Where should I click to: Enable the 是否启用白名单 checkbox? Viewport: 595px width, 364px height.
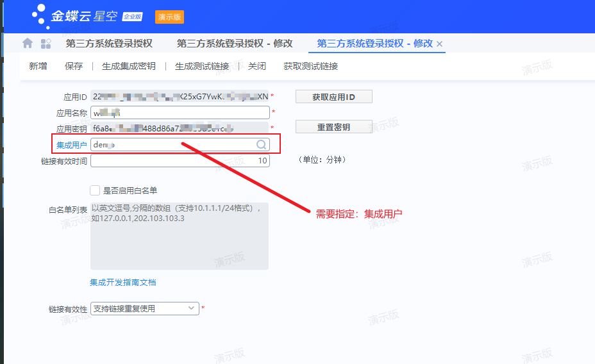[x=95, y=190]
